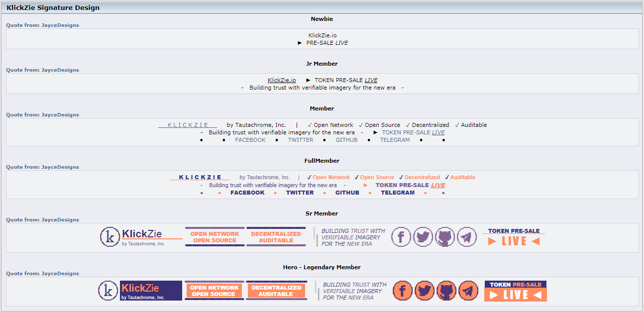Click the 'Building trust' slogan in the Hero signature
Screen dimensions: 644x312
(354, 291)
